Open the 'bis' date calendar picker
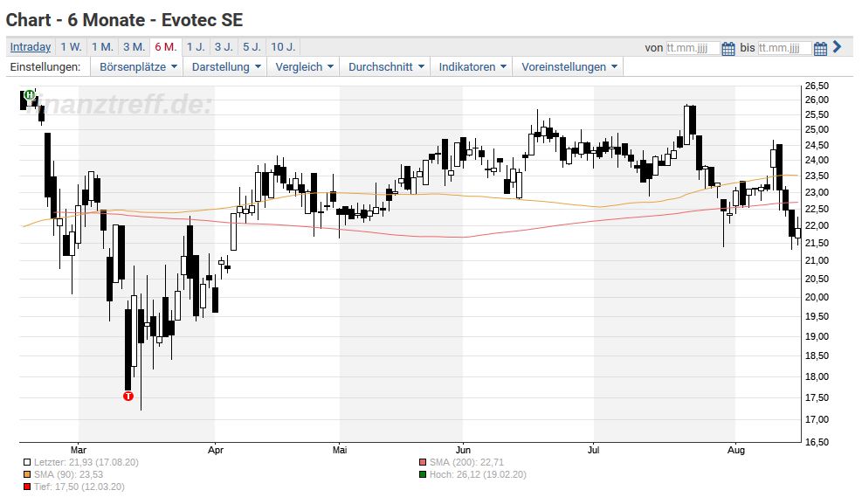This screenshot has width=862, height=504. coord(820,48)
